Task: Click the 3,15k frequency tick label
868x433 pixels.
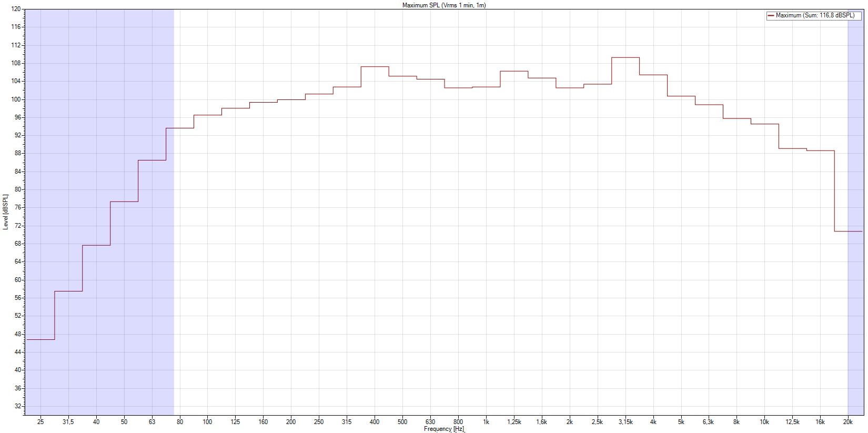Action: click(625, 422)
